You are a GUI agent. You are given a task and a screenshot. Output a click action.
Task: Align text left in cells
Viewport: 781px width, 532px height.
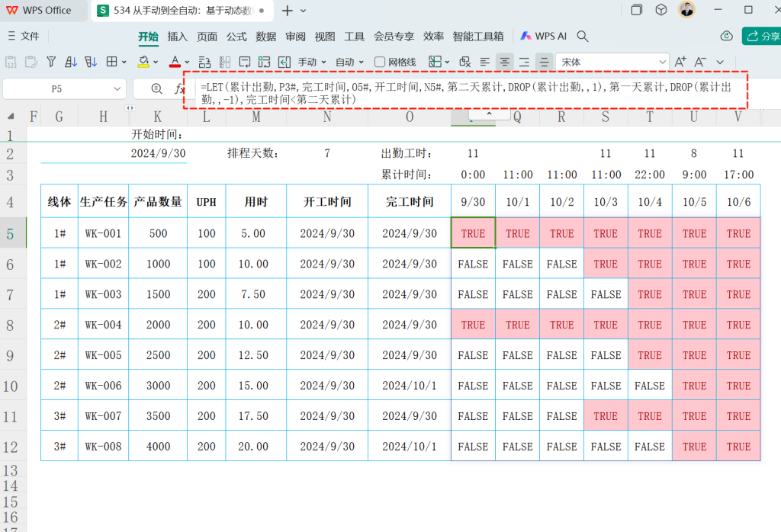(x=484, y=62)
